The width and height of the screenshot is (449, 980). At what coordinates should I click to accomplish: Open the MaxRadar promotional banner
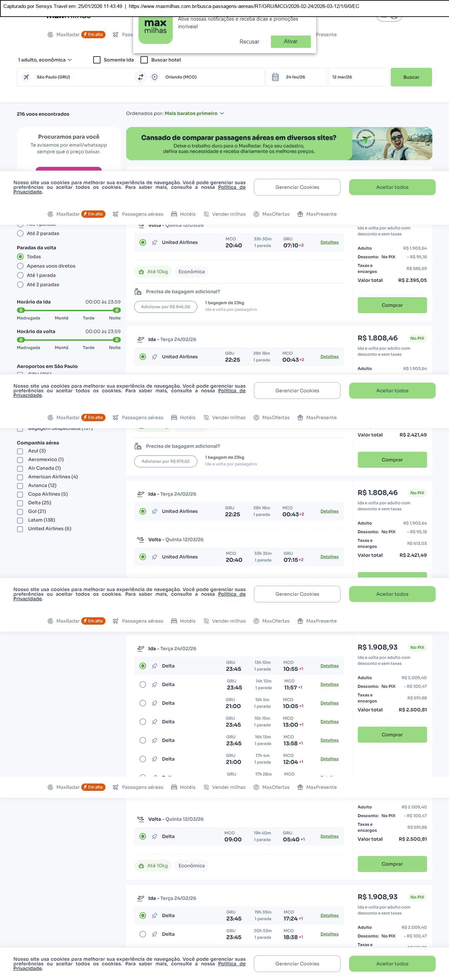pos(279,143)
